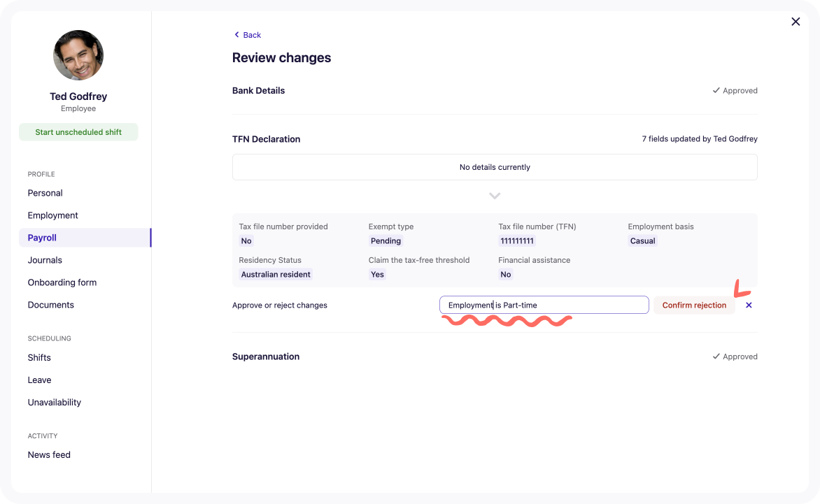Click the No value under Financial assistance

[x=506, y=274]
